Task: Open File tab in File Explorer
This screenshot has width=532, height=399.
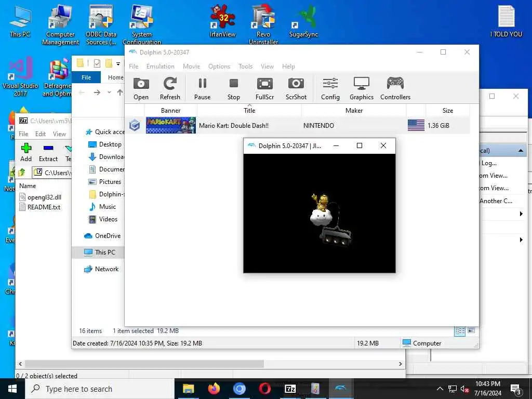Action: tap(86, 77)
